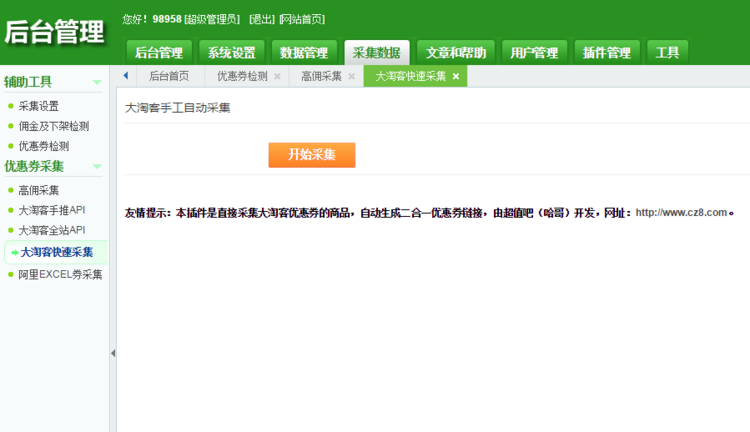Open 采集设置 in the sidebar

[38, 106]
